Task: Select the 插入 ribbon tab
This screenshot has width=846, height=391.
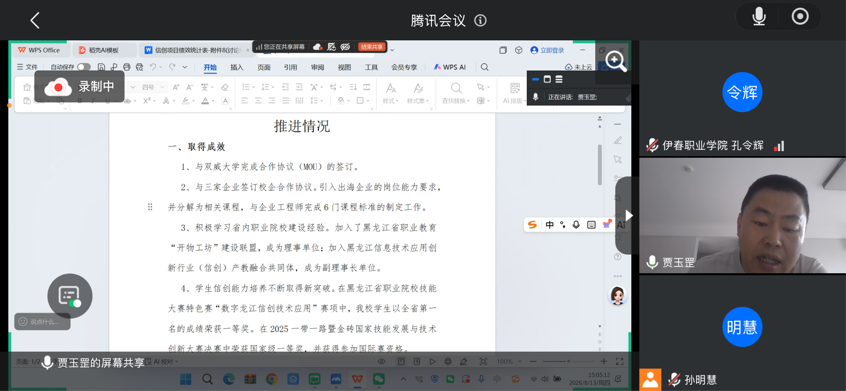Action: (237, 67)
